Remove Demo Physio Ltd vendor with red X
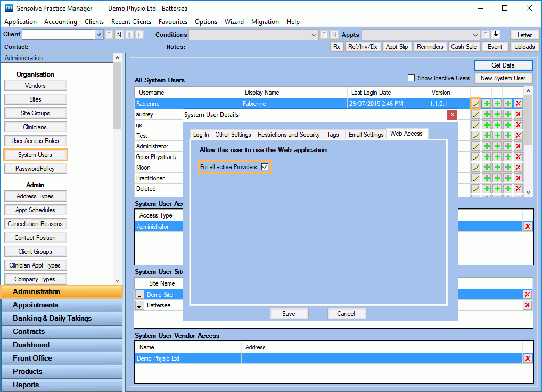This screenshot has height=392, width=542. (528, 358)
